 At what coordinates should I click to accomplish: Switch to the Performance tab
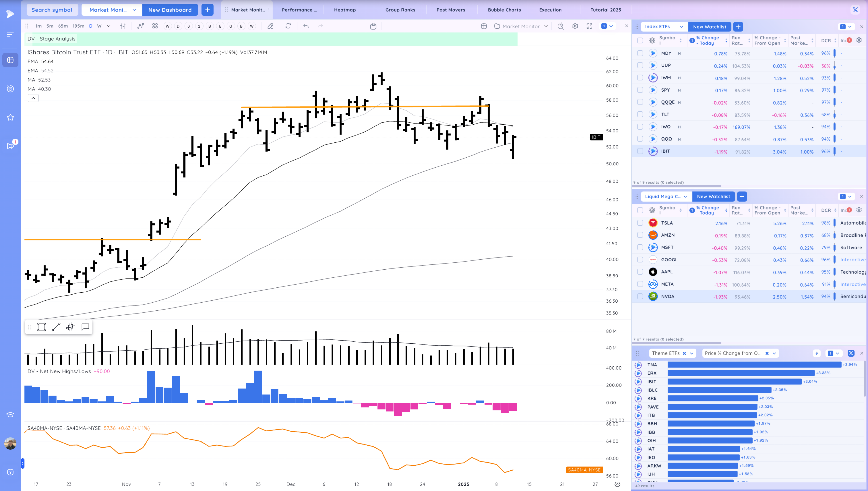[299, 10]
